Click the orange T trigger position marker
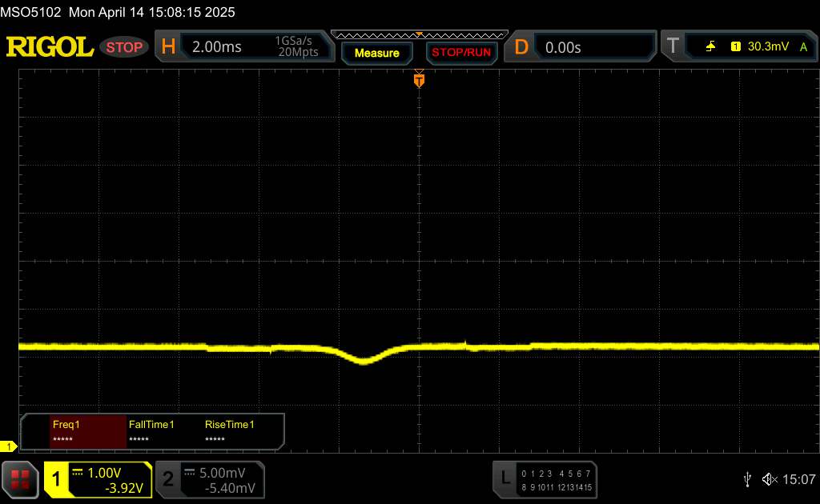This screenshot has height=504, width=820. tap(419, 80)
